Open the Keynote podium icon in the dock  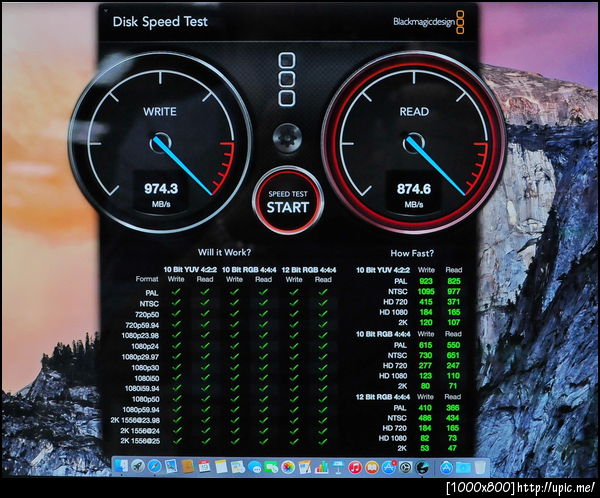338,467
